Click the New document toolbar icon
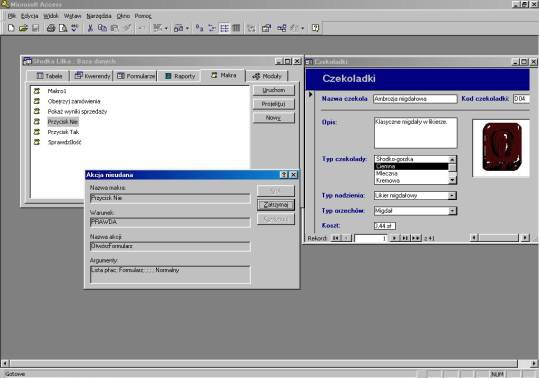The width and height of the screenshot is (539, 378). click(x=11, y=28)
